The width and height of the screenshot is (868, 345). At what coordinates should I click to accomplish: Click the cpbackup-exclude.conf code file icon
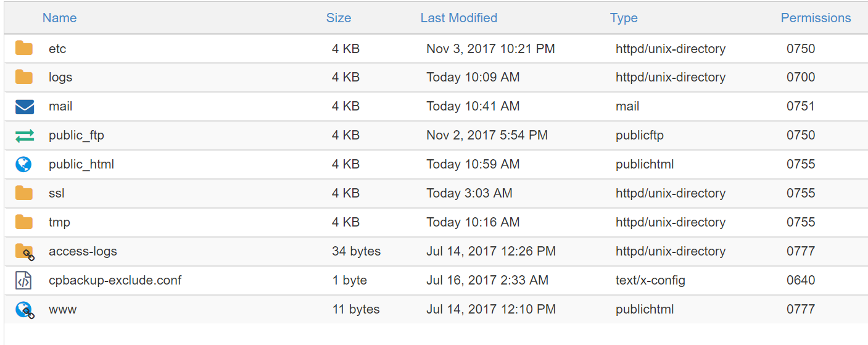click(x=23, y=280)
